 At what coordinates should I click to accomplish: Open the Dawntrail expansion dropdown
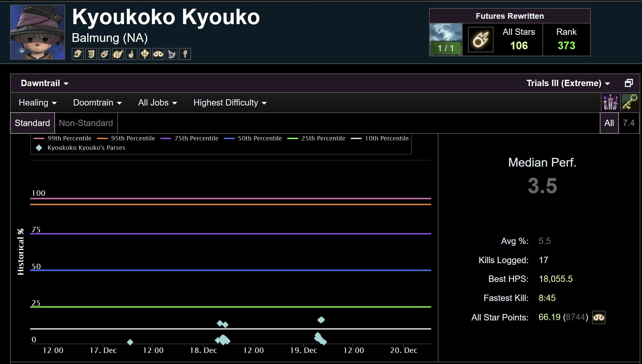45,83
